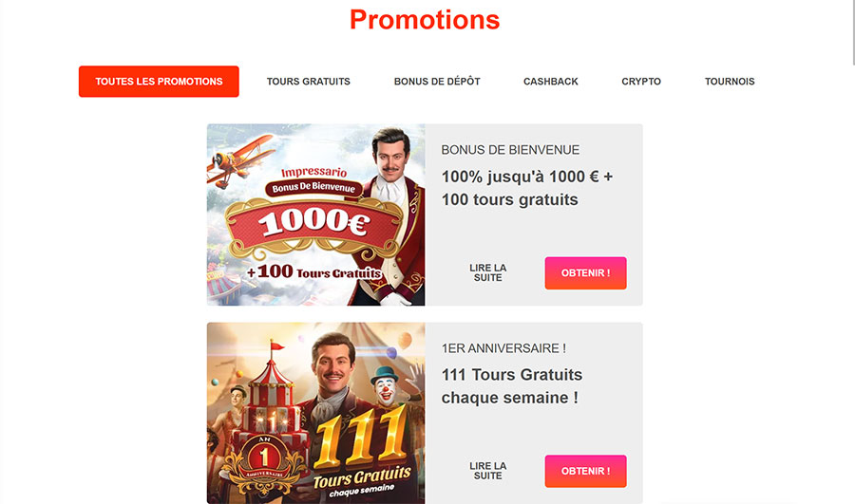This screenshot has width=855, height=504.
Task: Click the 1 An Anniversaire gold emblem
Action: click(264, 460)
